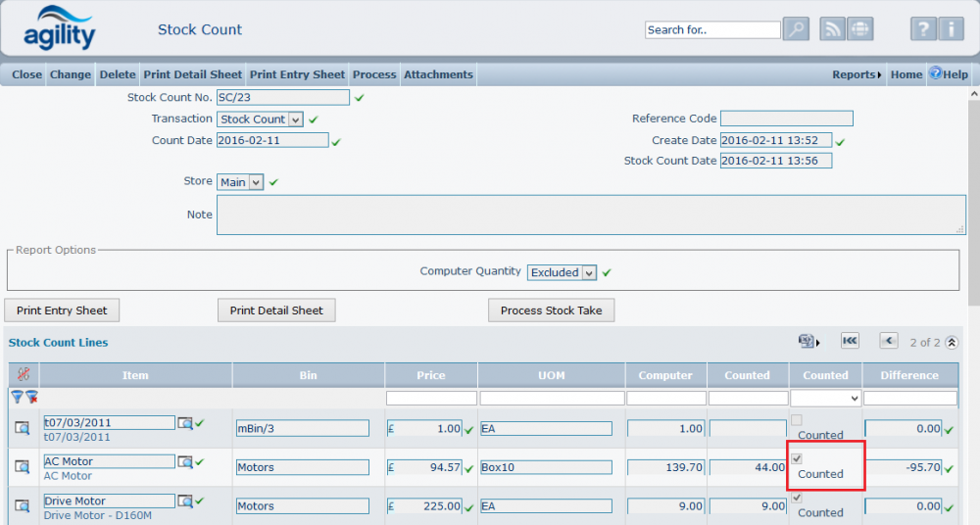
Task: Apply filter using the blue funnel icon
Action: click(17, 397)
